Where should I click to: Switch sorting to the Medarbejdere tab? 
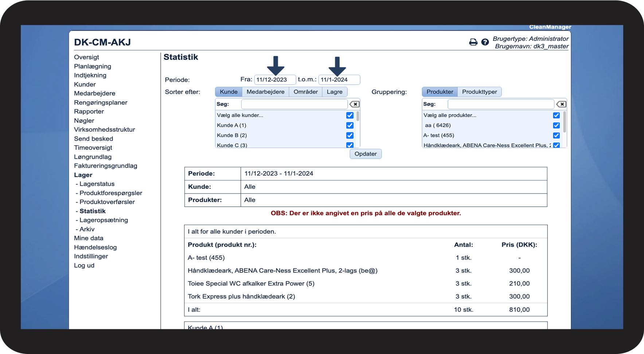tap(265, 92)
